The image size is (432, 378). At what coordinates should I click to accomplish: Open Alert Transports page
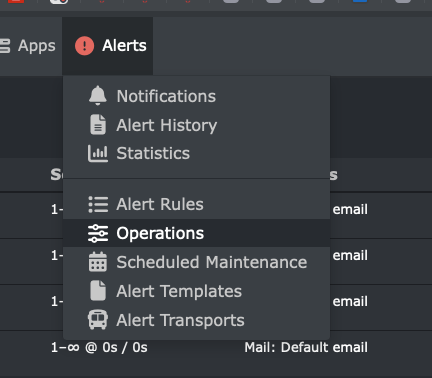tap(197, 320)
